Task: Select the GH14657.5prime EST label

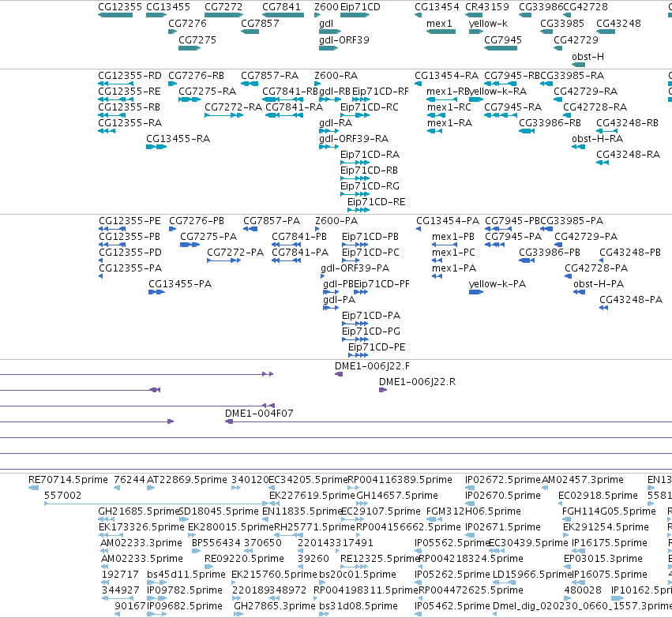Action: click(x=397, y=496)
